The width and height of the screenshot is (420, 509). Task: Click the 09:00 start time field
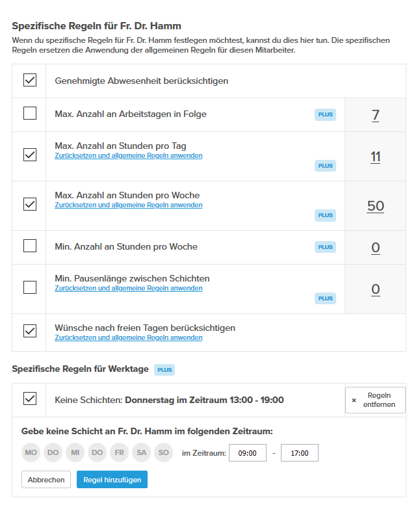pyautogui.click(x=248, y=452)
